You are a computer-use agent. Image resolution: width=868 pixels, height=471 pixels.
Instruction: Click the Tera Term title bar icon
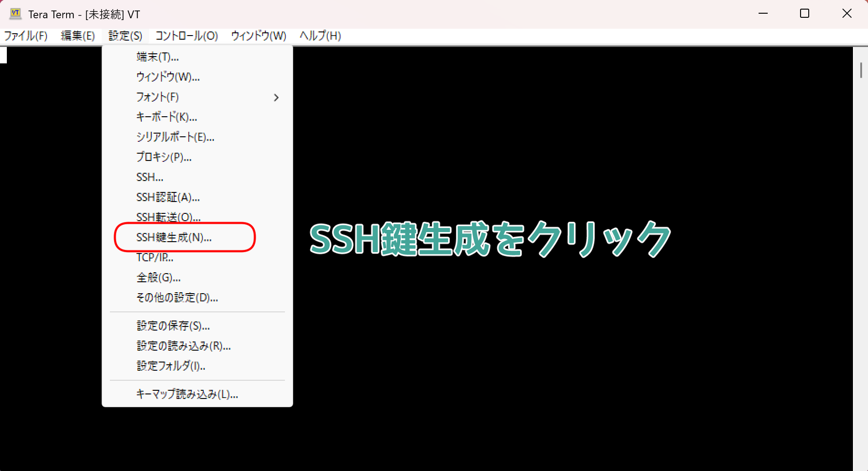tap(15, 14)
